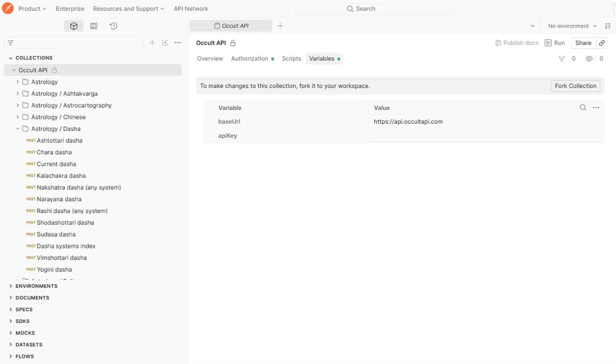Click the import icon beside the plus
This screenshot has height=364, width=616.
click(x=165, y=42)
